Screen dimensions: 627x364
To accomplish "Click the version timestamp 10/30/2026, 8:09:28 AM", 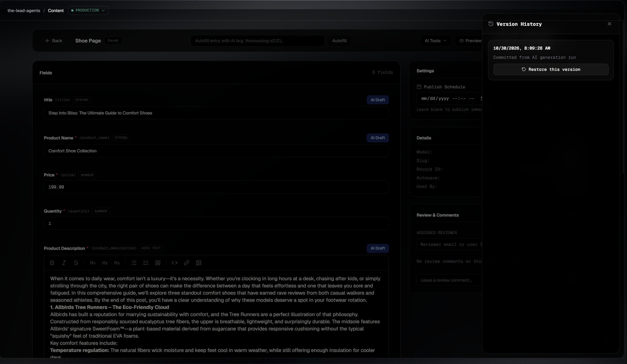I will pos(522,48).
